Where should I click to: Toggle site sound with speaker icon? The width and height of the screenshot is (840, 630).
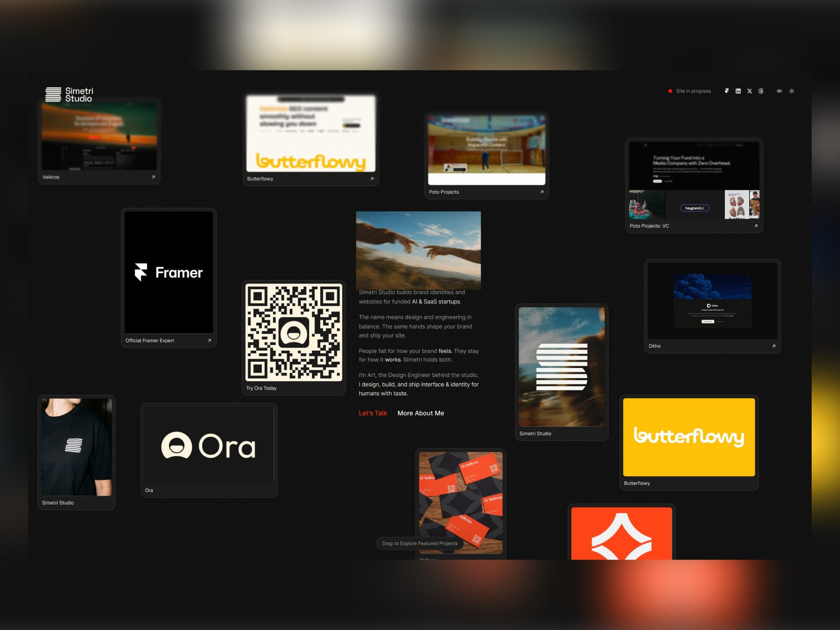(779, 91)
